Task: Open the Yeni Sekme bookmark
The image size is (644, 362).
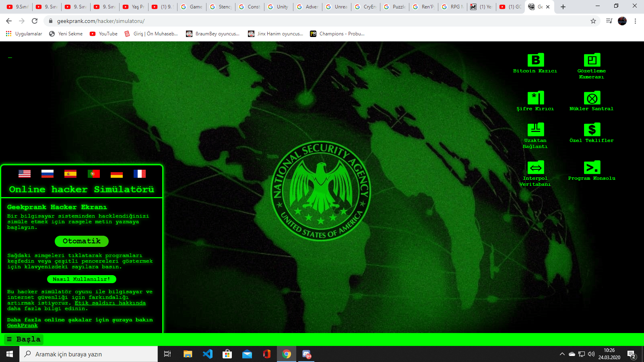Action: click(x=66, y=34)
